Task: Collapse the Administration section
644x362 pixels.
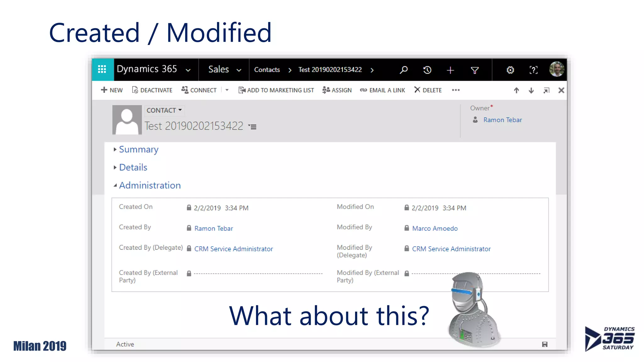Action: [150, 185]
